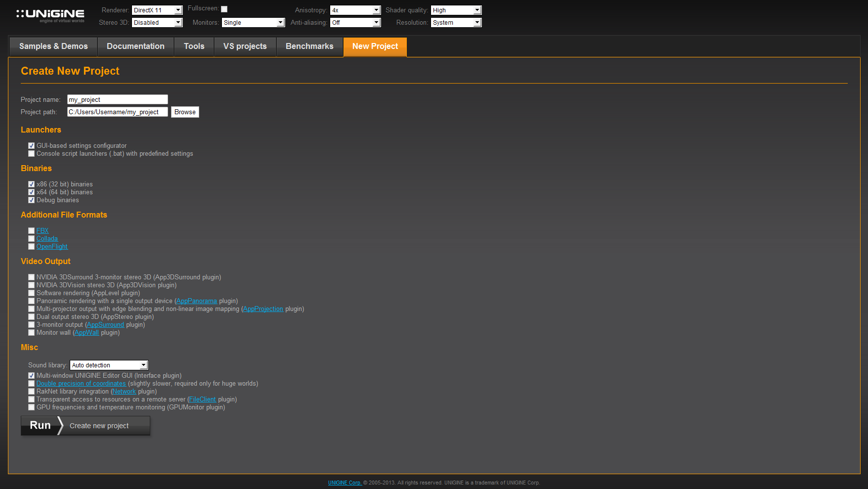Viewport: 868px width, 489px height.
Task: Enable Multi-projector output checkbox
Action: [x=32, y=309]
